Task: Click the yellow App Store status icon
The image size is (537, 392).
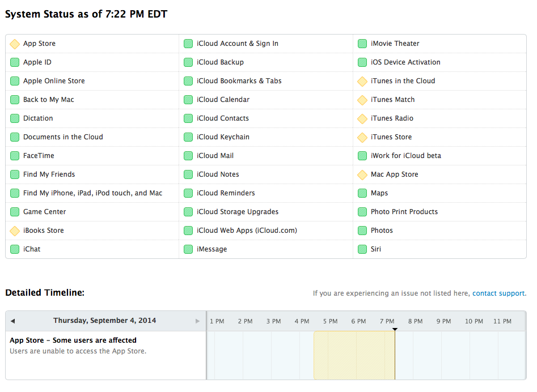Action: (15, 44)
